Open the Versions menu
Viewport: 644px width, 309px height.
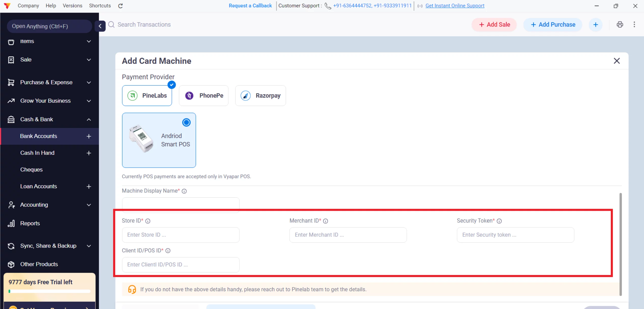[72, 6]
